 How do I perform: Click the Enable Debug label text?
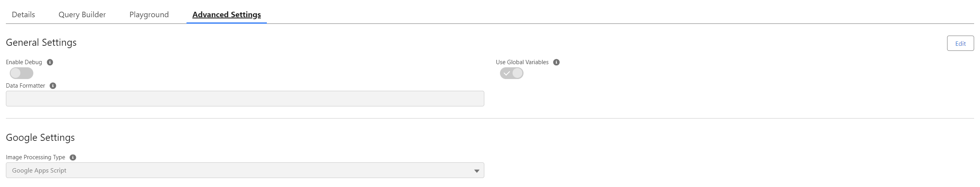(x=24, y=62)
